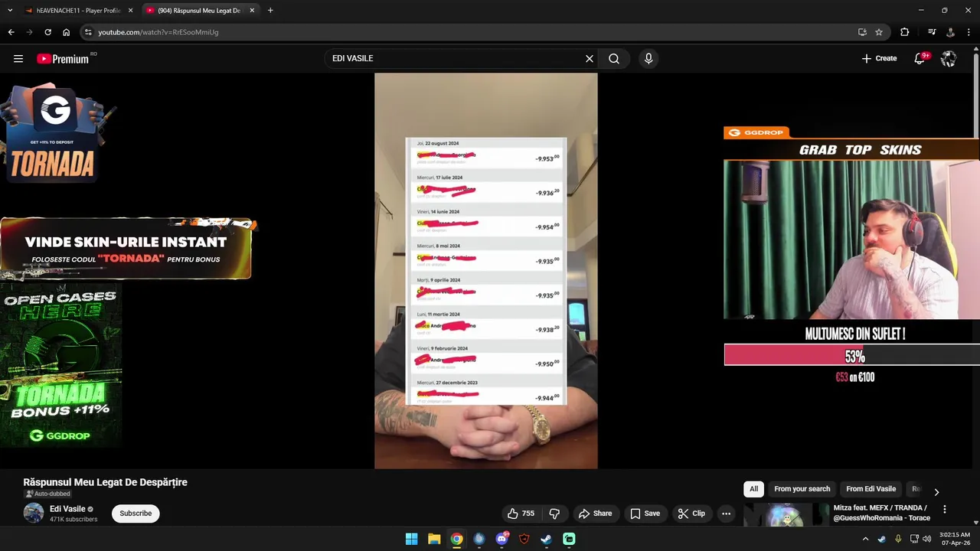Clear the search text with X
This screenshot has width=980, height=551.
[590, 59]
